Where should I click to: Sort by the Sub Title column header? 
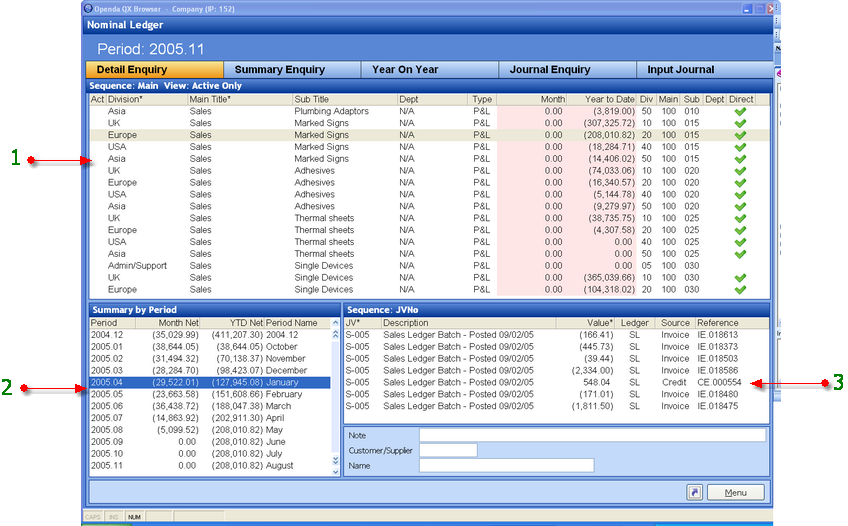[344, 99]
